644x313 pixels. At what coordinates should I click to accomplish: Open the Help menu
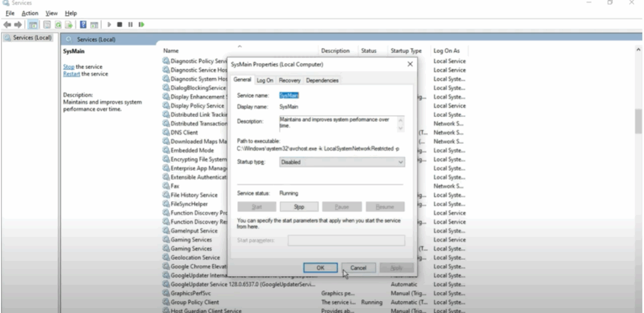[70, 13]
